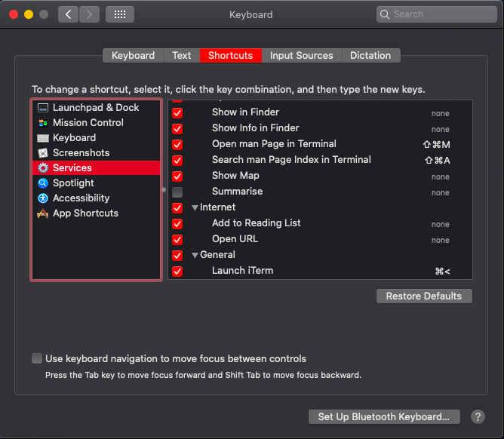Image resolution: width=504 pixels, height=439 pixels.
Task: Click the Screenshots category icon
Action: (x=43, y=153)
